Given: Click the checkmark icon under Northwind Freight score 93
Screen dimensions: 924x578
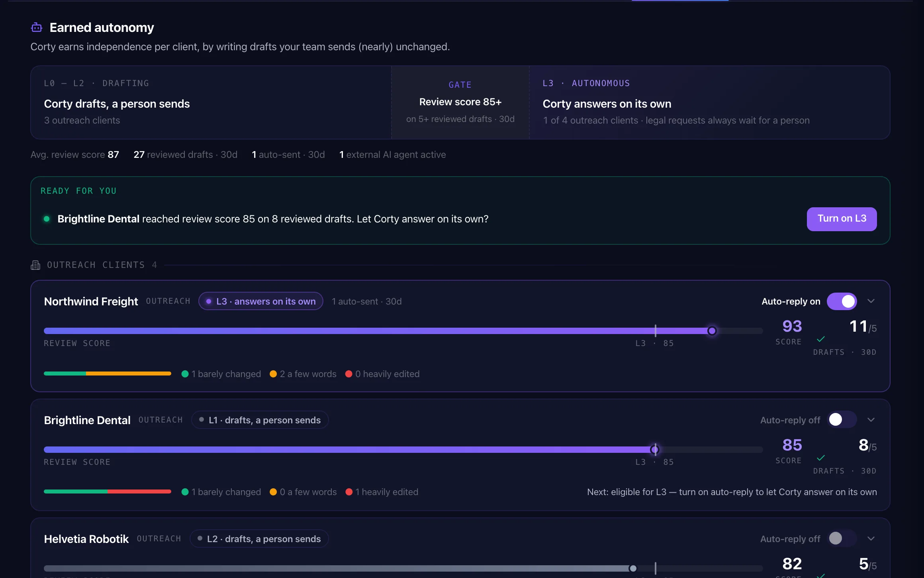Looking at the screenshot, I should [x=820, y=339].
